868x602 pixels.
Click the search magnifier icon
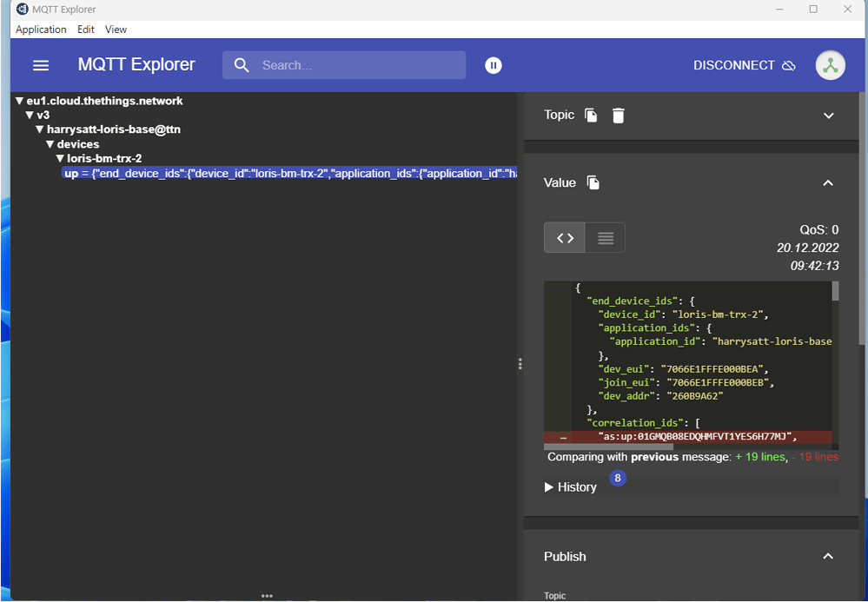[x=242, y=65]
